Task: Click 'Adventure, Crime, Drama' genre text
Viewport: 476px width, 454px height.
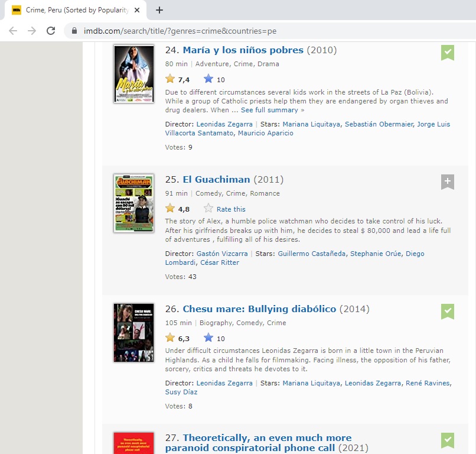Action: click(x=237, y=64)
